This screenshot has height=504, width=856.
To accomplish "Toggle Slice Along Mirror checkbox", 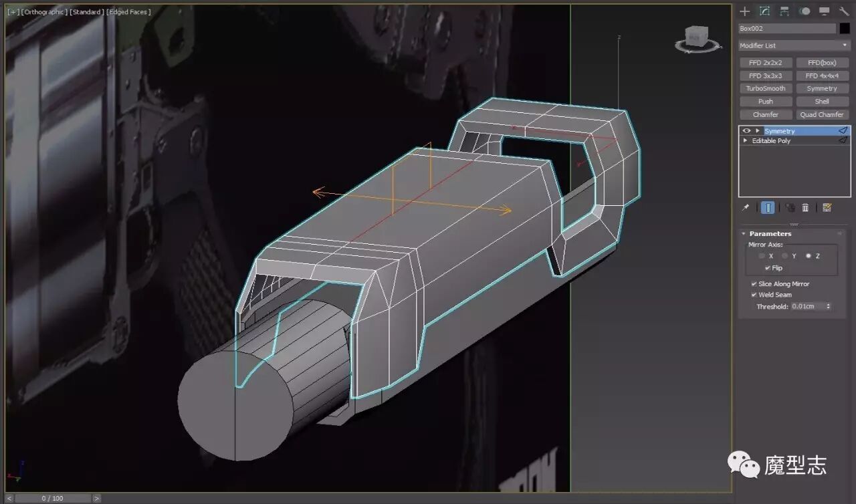I will click(x=754, y=284).
